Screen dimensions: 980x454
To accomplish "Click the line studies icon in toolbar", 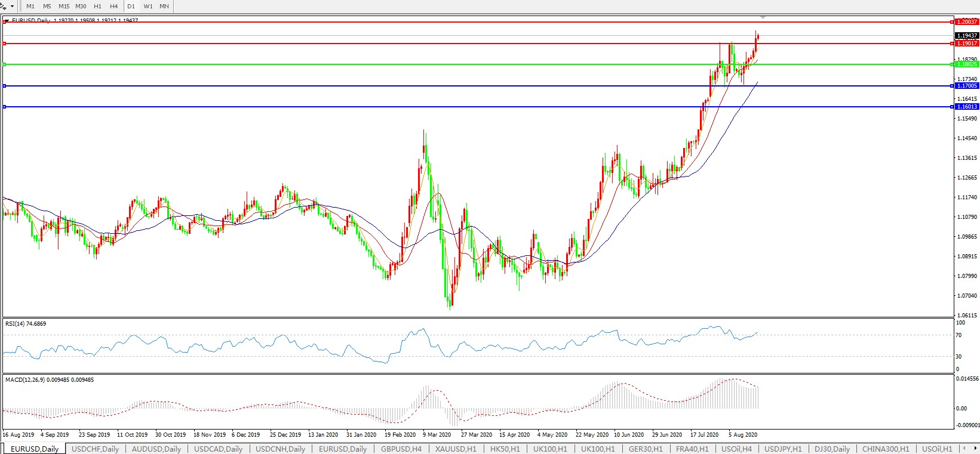I will point(4,7).
